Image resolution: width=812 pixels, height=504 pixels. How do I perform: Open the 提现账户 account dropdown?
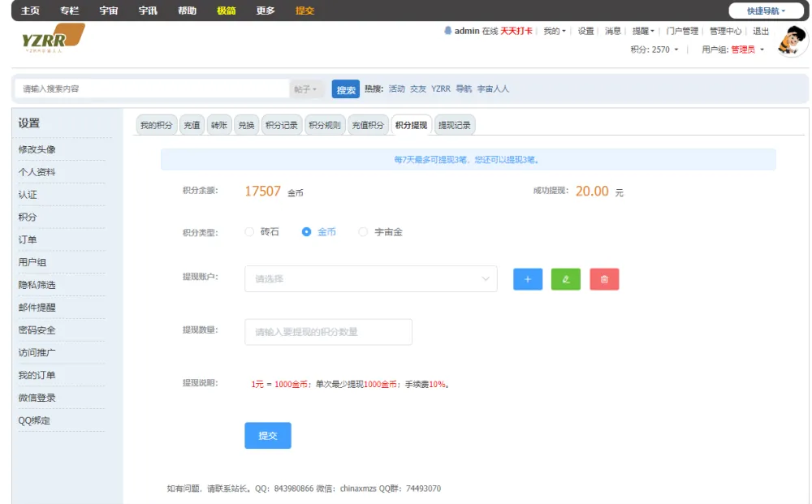371,278
